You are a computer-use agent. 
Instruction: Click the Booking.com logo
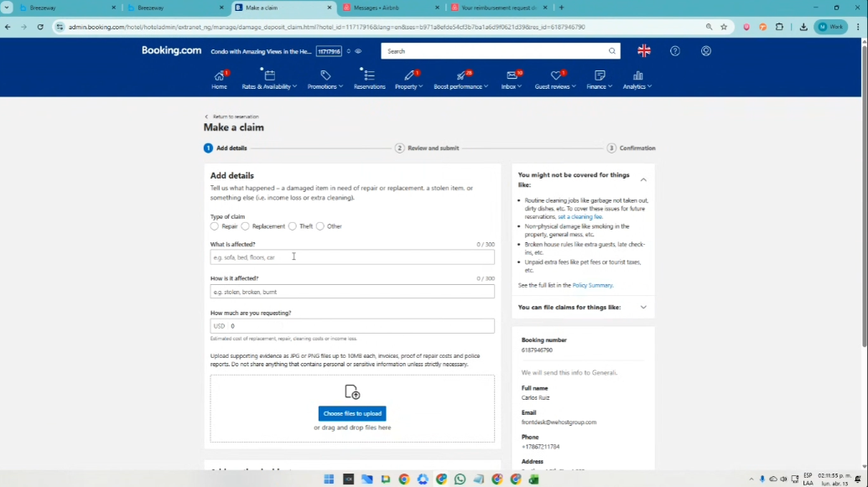click(x=172, y=50)
